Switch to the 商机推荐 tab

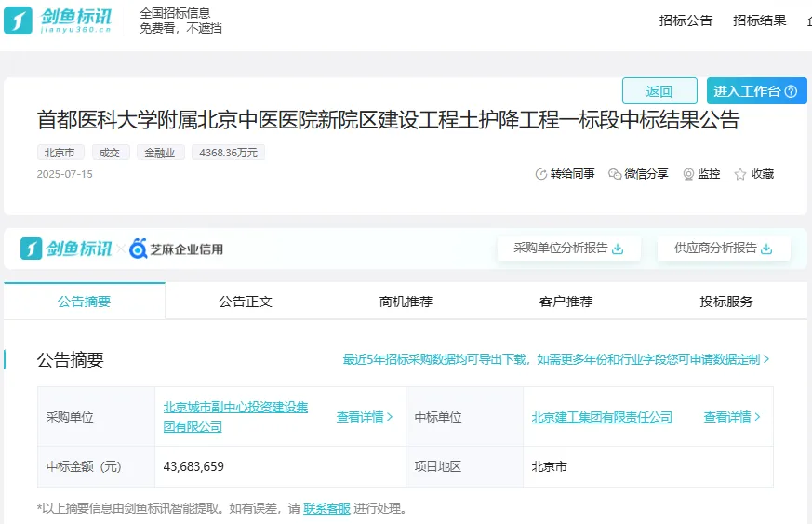click(406, 302)
